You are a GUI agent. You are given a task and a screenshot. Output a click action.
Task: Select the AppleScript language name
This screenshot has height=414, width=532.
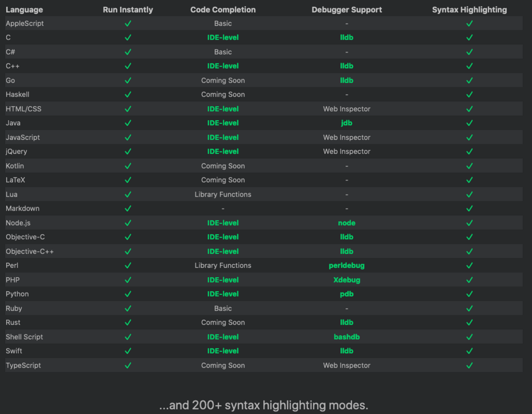pos(25,23)
